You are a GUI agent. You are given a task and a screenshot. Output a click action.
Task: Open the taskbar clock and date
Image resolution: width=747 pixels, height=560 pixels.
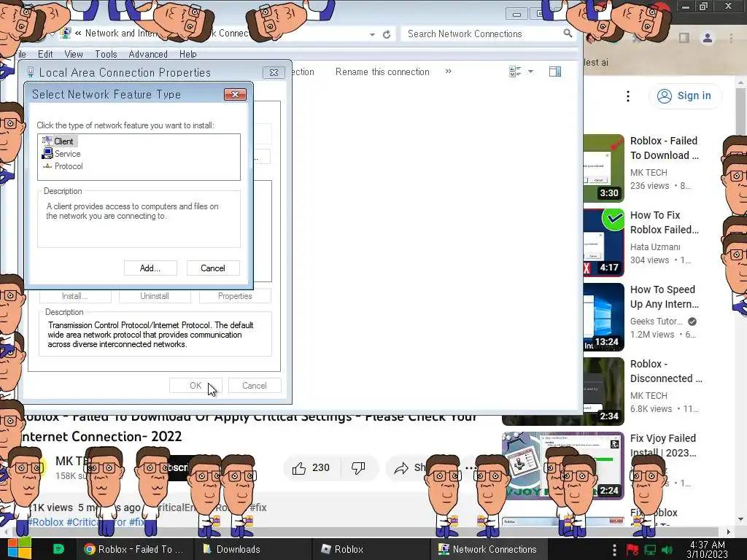pyautogui.click(x=707, y=550)
